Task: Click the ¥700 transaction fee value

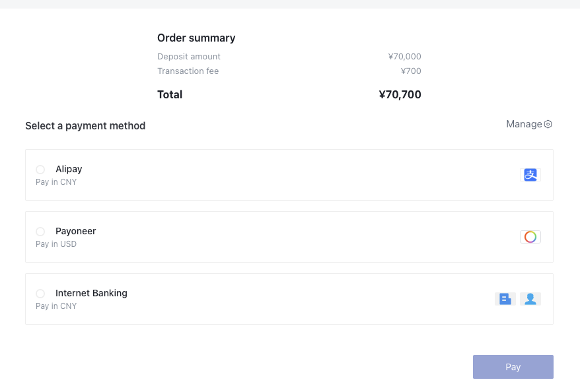Action: pyautogui.click(x=411, y=71)
